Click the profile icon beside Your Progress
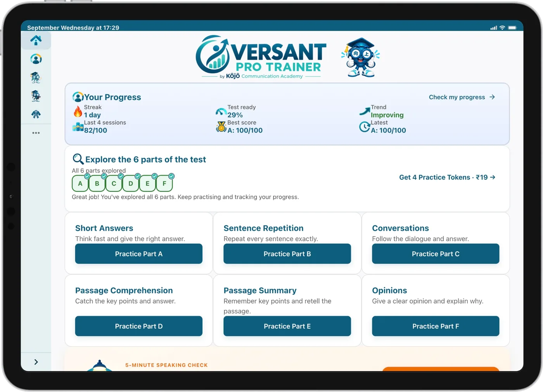 [78, 97]
